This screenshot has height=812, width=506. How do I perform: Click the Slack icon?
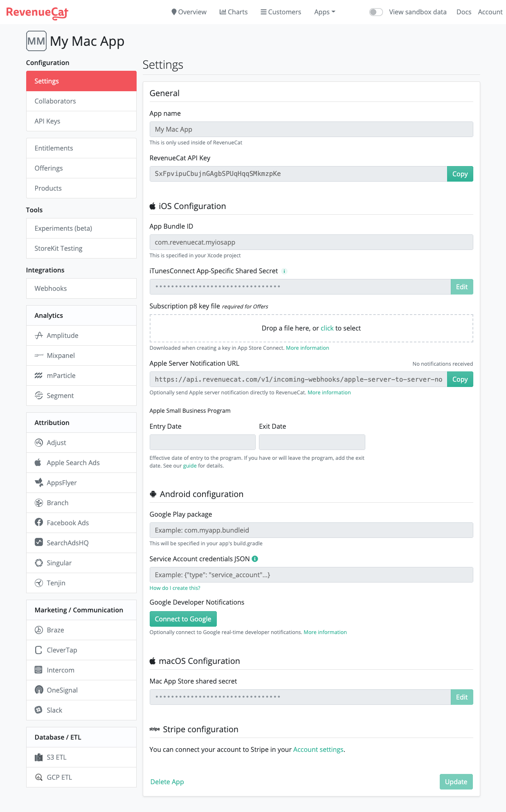click(x=38, y=710)
